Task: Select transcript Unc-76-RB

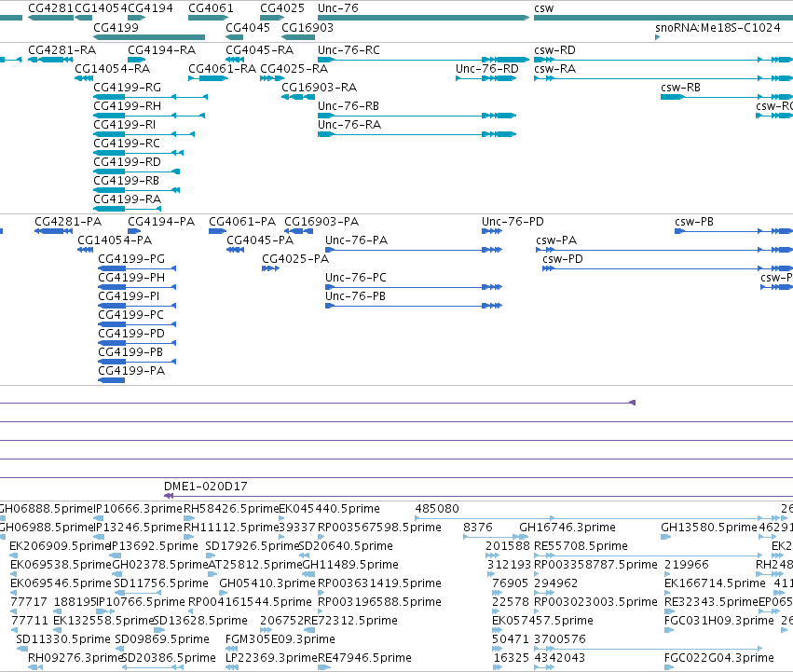Action: click(x=349, y=106)
